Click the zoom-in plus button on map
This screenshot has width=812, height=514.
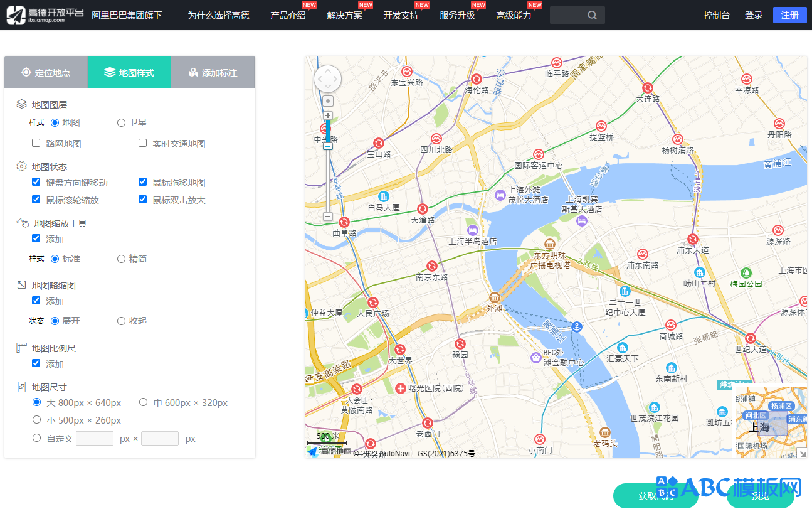click(327, 115)
